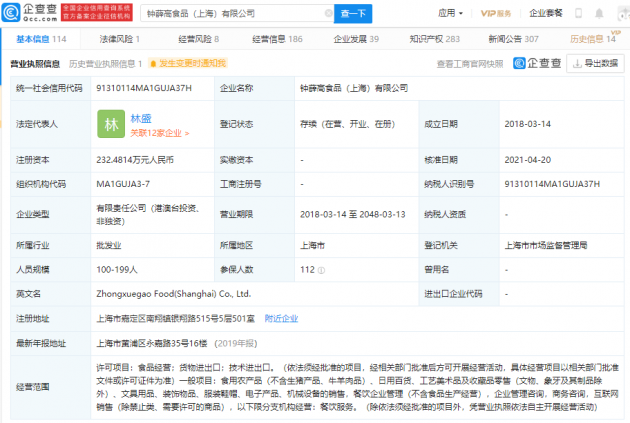
Task: Select the region value 上海市
Action: point(312,245)
